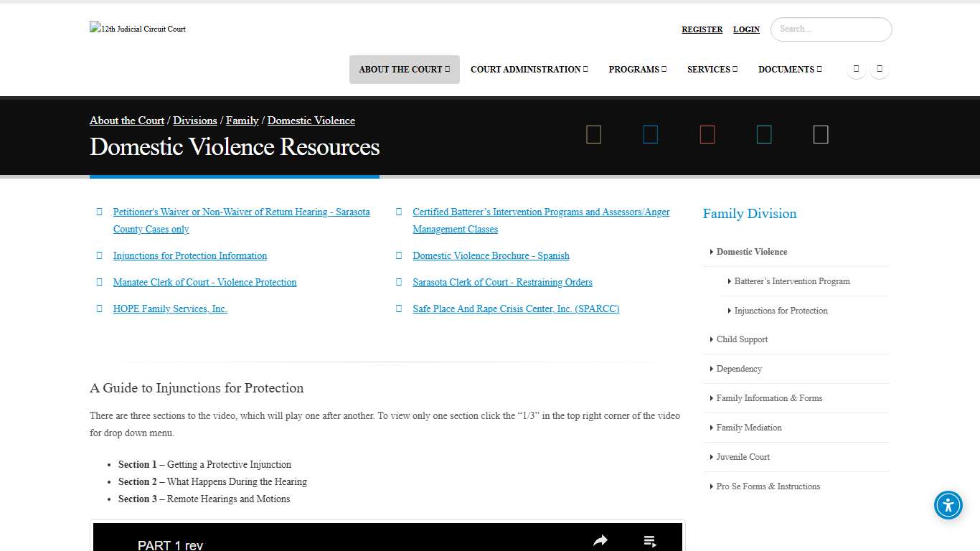Image resolution: width=980 pixels, height=551 pixels.
Task: Click the first share icon on the banner
Action: [593, 134]
